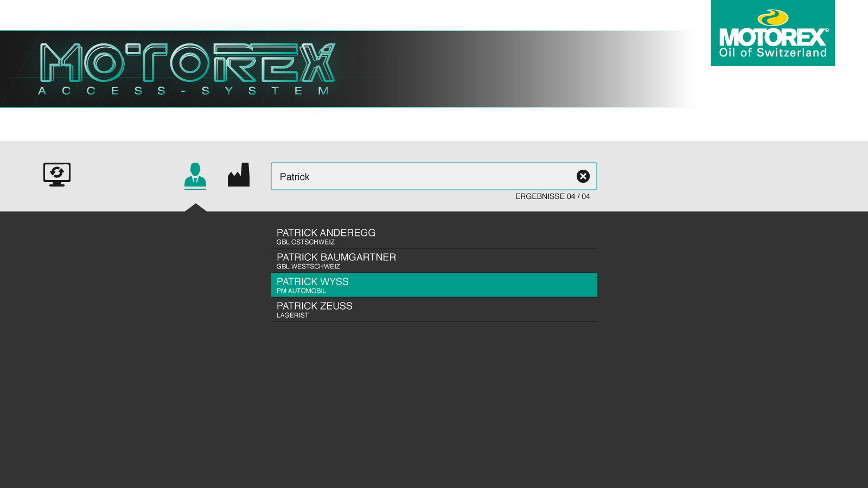Screen dimensions: 868x488
Task: Click the glowing MOTOREX banner title
Action: point(188,62)
